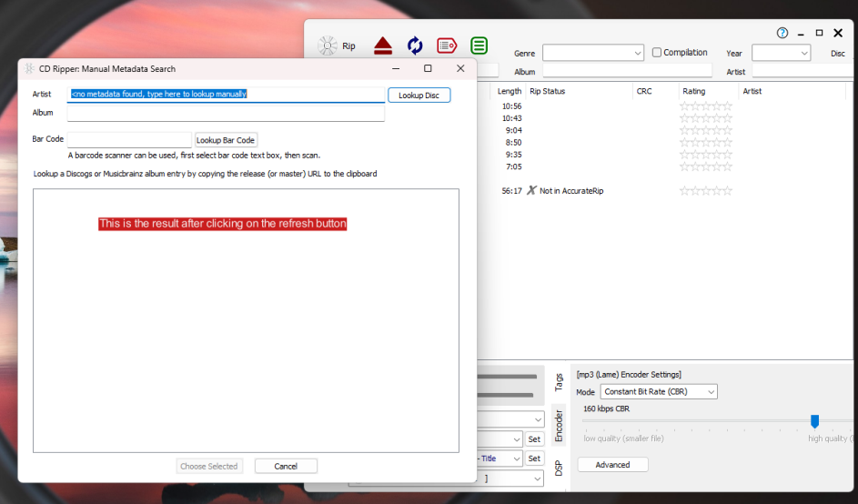The width and height of the screenshot is (858, 504).
Task: Click the bitrate quality slider handle
Action: pos(814,421)
